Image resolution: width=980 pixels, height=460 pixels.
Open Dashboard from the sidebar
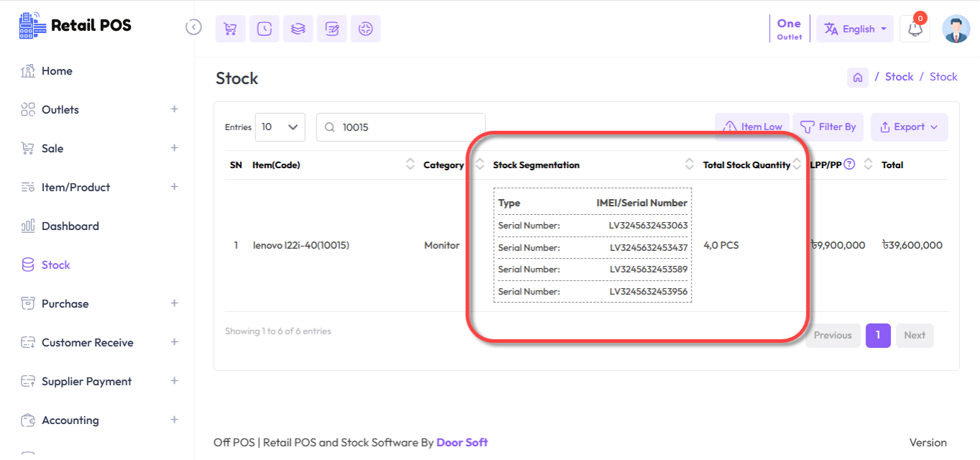pos(70,226)
